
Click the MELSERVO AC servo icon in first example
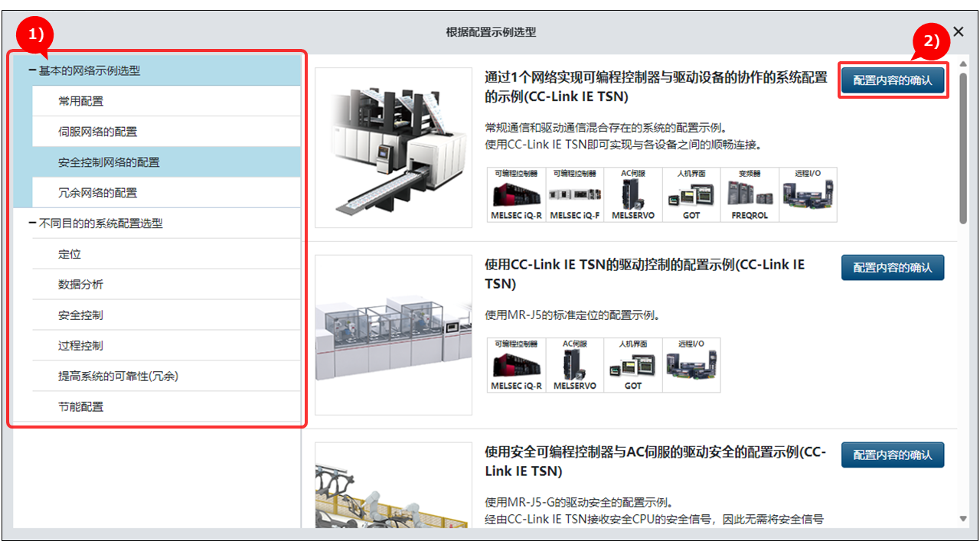pyautogui.click(x=633, y=194)
